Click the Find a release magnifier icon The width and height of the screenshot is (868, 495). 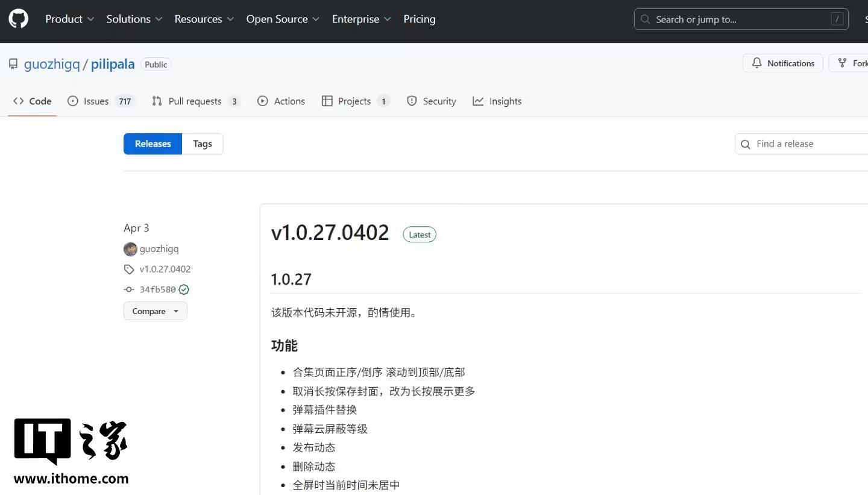[746, 144]
